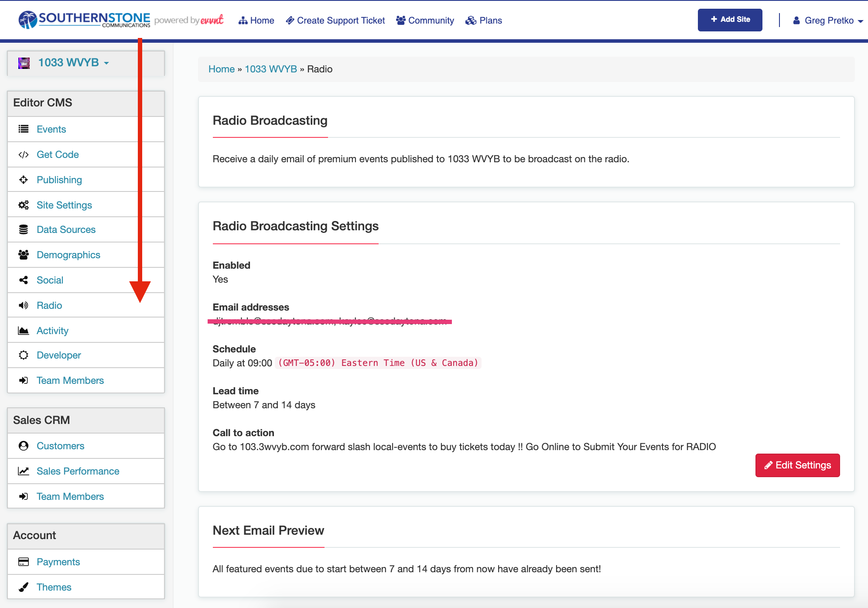Click the 'powered by evvnt' logo text

click(x=189, y=20)
